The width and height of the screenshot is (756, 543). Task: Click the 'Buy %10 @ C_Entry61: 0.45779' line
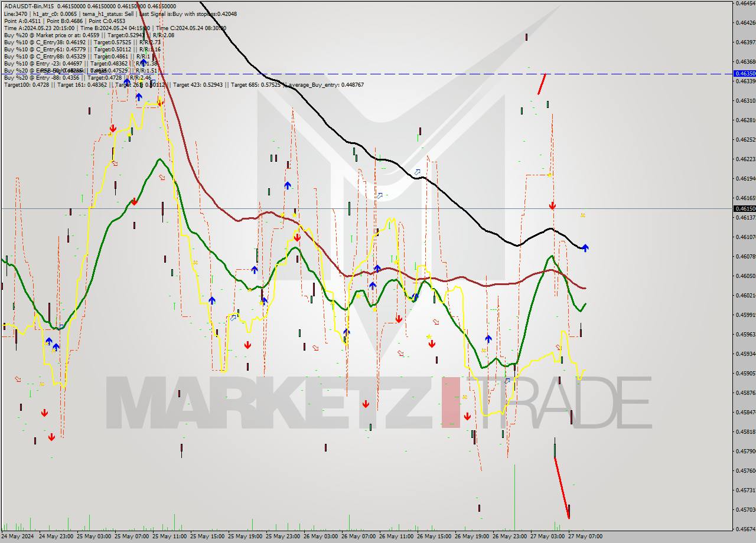click(82, 49)
